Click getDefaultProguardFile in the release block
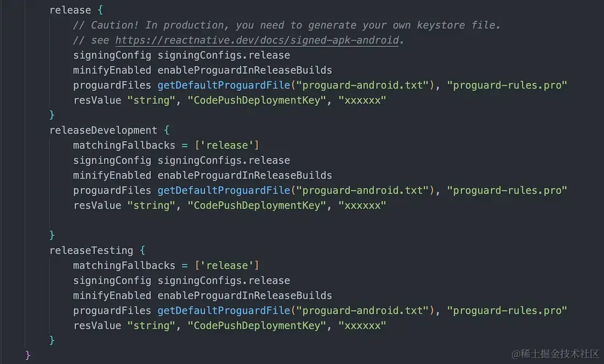Screen dimensions: 604x364 coord(223,85)
